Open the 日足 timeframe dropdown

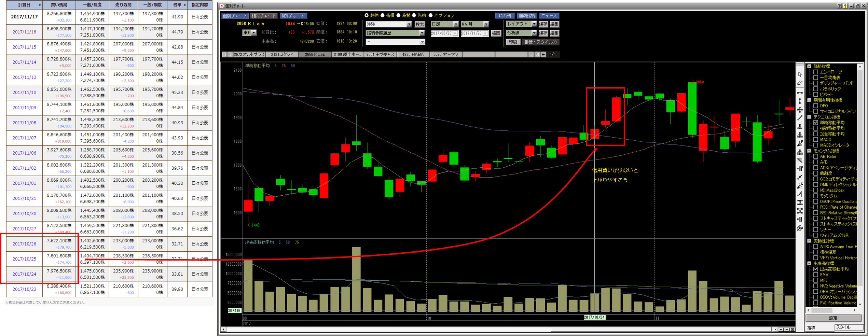[x=456, y=24]
